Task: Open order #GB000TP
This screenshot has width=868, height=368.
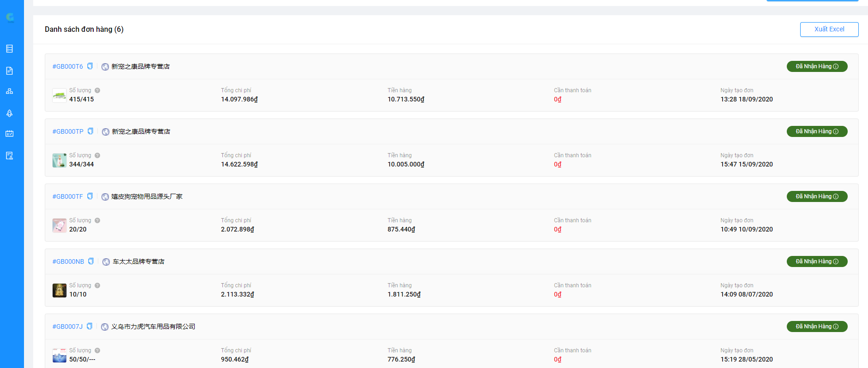Action: point(68,132)
